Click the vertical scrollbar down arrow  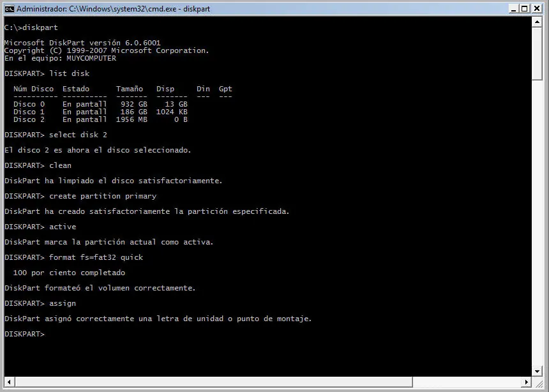pos(537,371)
